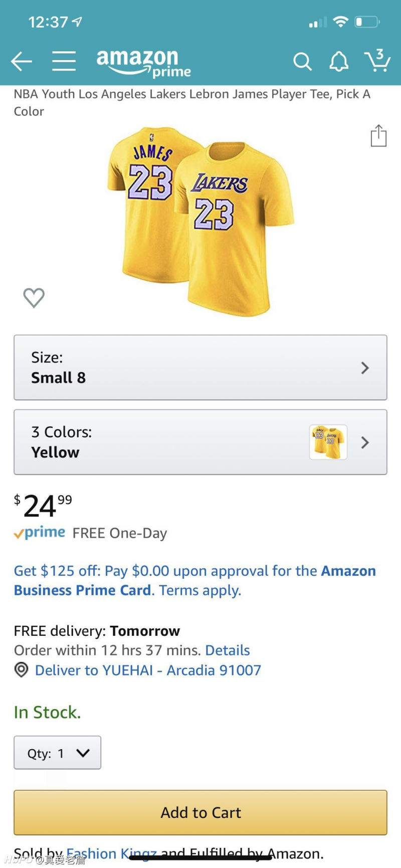Tap the delivery location pin icon
401x868 pixels.
coord(21,670)
